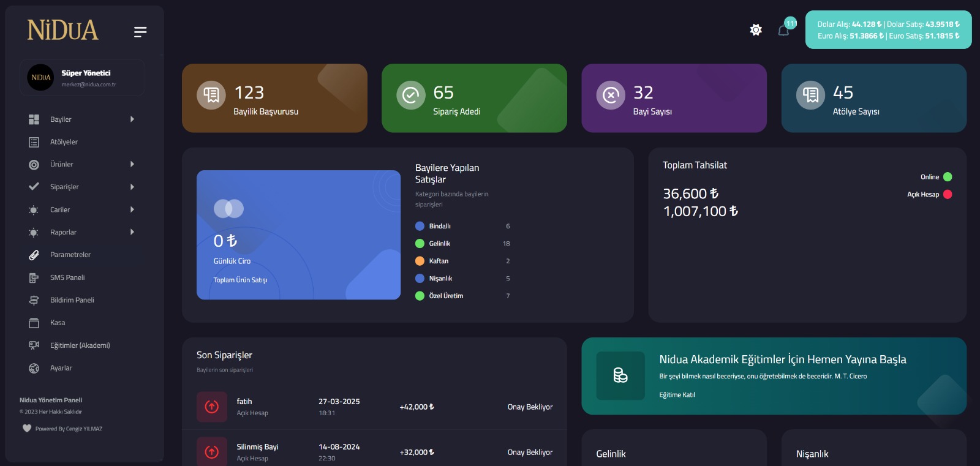This screenshot has width=980, height=466.
Task: Click the Parametreler paperclip icon
Action: [34, 255]
